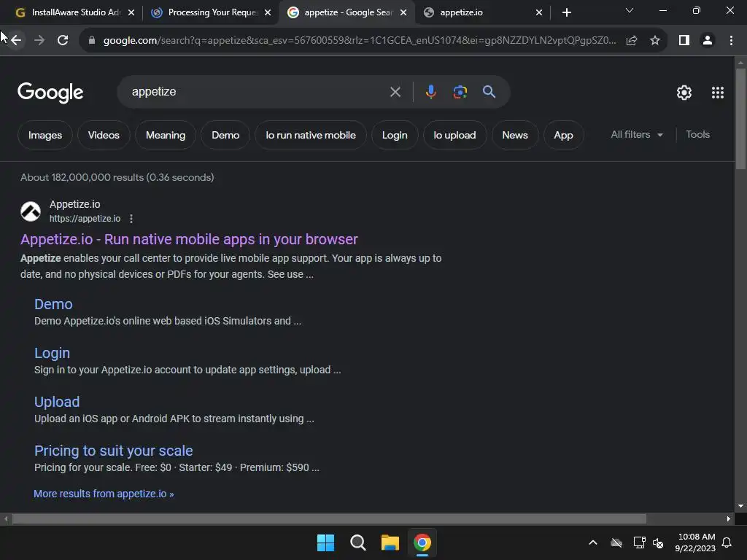Open the Windows Start menu
Screen dimensions: 747x560
[326, 542]
